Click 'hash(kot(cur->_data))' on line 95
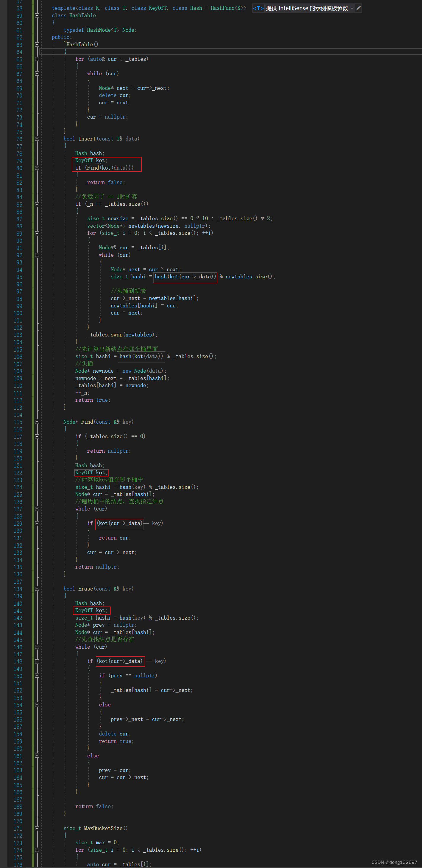This screenshot has width=422, height=868. click(x=185, y=277)
